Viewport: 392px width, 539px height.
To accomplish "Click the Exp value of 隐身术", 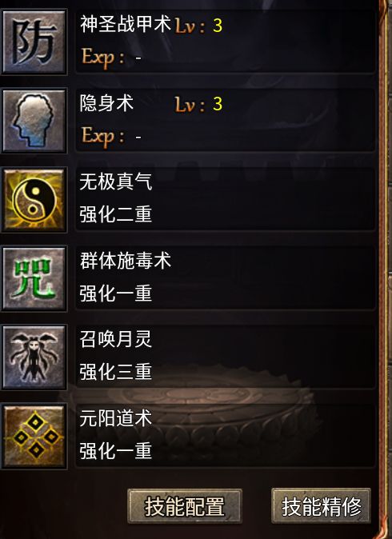I will (138, 137).
